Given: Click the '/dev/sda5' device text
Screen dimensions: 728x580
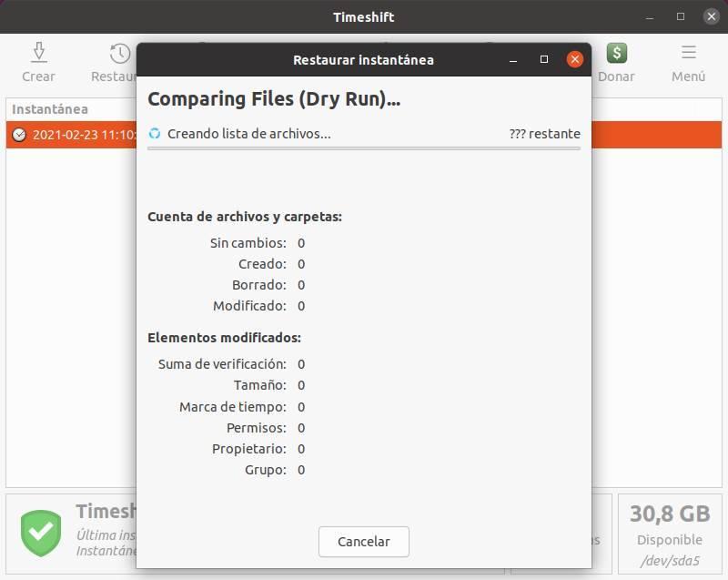Looking at the screenshot, I should coord(670,561).
